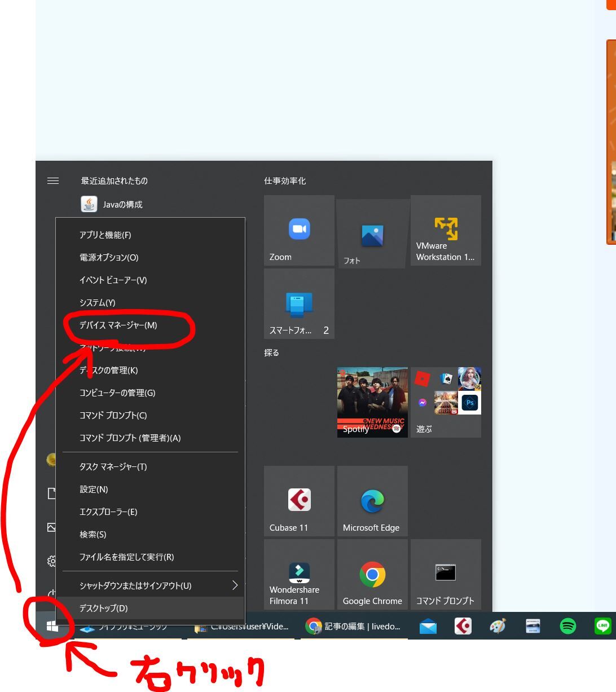
Task: Open ディスクの管理(K)
Action: tap(150, 370)
